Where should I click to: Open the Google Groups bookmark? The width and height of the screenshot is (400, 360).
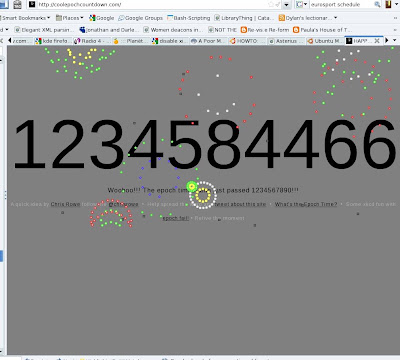(140, 18)
